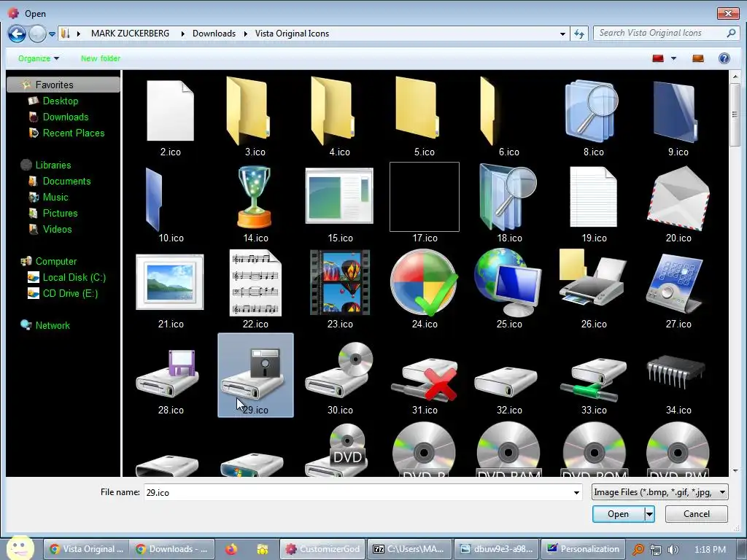747x560 pixels.
Task: Select the 17.ico empty black icon
Action: point(424,197)
